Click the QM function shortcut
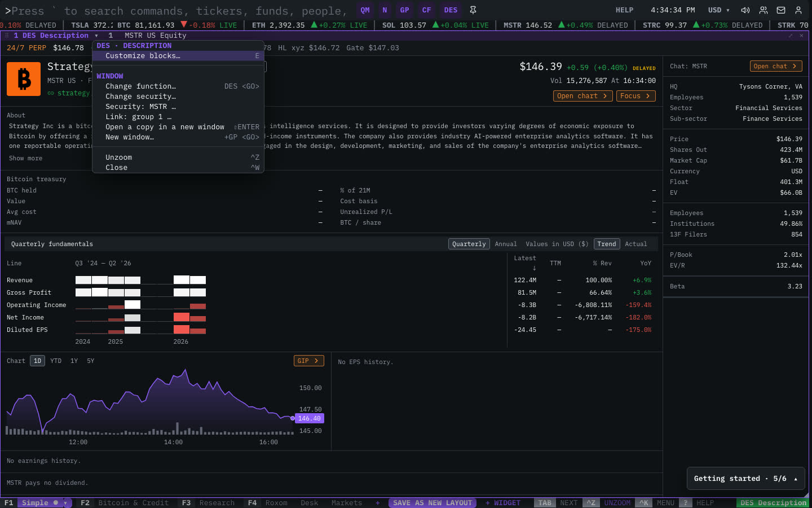 365,10
